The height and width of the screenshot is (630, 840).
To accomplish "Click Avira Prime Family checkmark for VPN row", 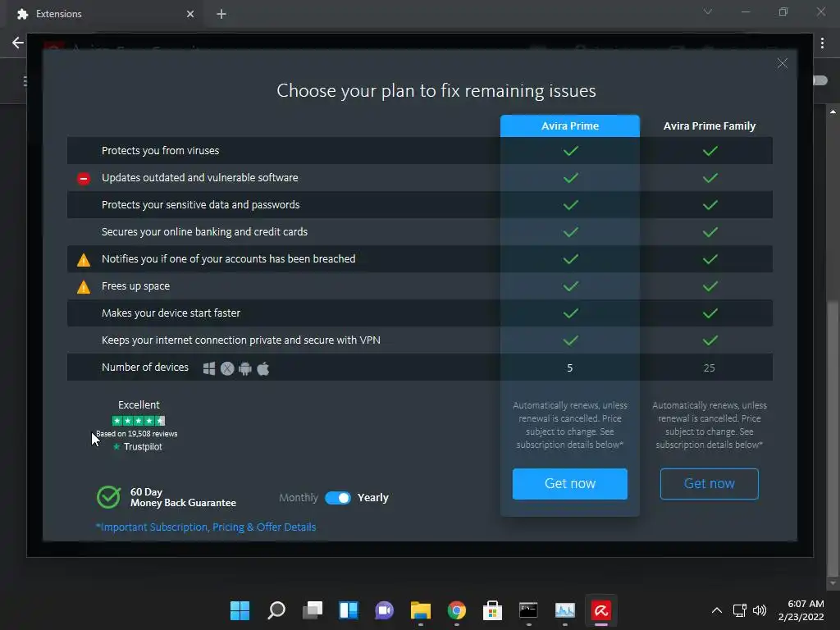I will [710, 340].
